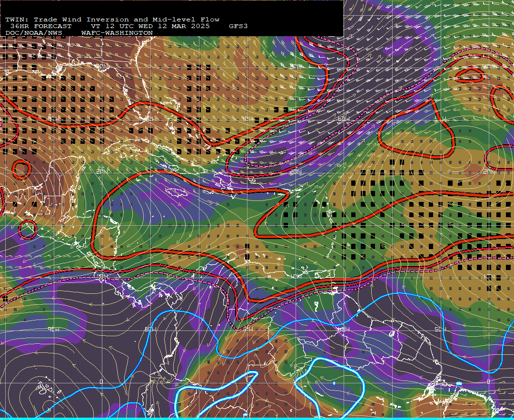Select the '36HR FORECAST' header text
Screen dimensions: 514x420
[x=40, y=26]
